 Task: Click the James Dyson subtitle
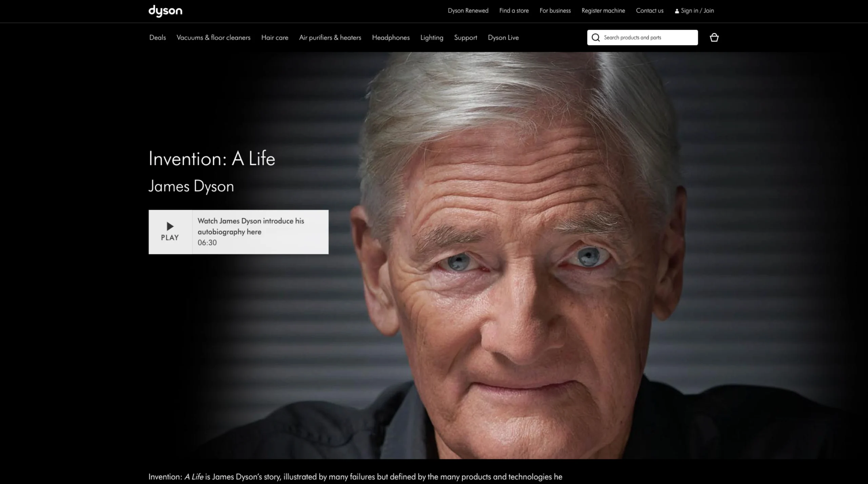191,186
